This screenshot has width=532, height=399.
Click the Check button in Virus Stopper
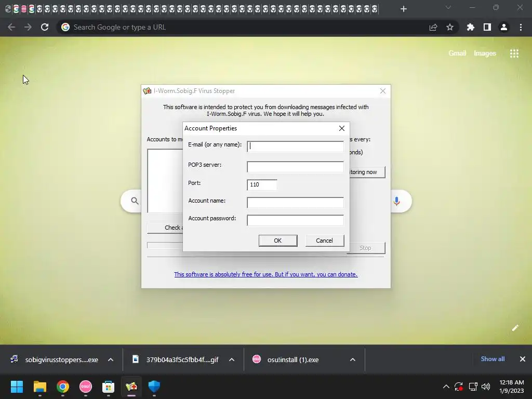point(165,228)
